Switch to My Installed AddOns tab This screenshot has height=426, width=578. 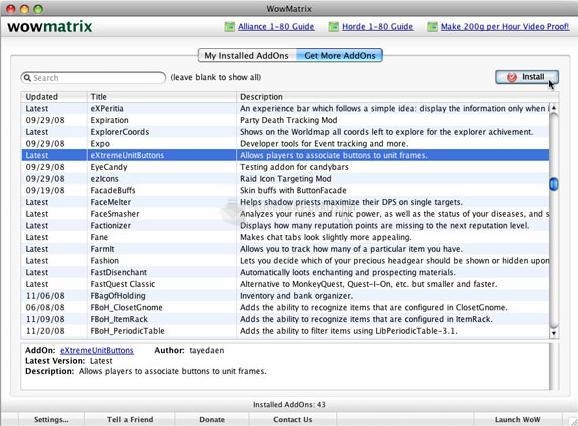coord(247,56)
